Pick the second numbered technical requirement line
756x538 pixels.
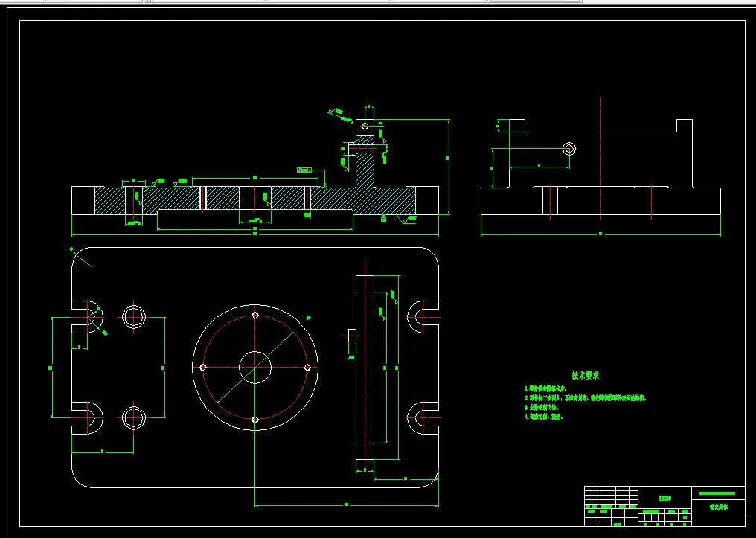(x=585, y=398)
